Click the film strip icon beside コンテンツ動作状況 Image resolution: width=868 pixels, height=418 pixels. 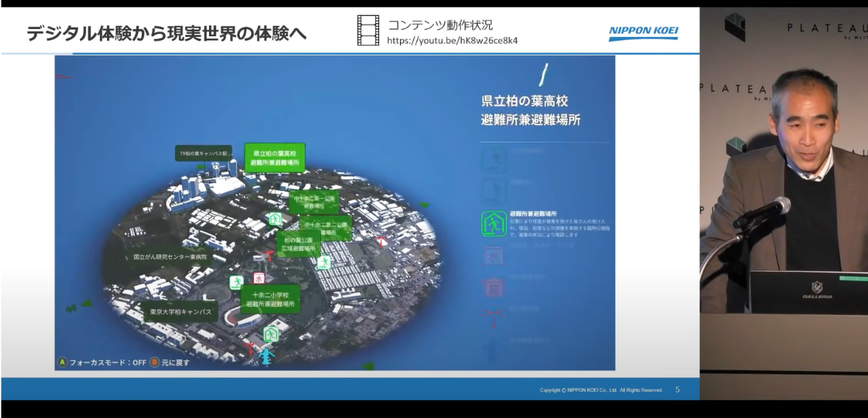(367, 30)
